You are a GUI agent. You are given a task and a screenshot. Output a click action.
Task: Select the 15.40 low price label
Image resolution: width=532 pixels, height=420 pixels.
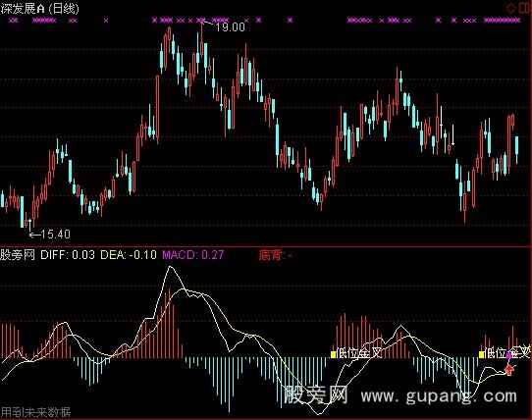click(56, 235)
